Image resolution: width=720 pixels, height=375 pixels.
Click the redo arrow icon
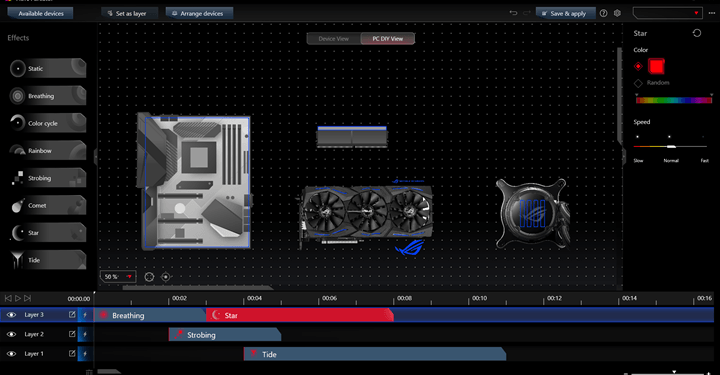point(527,13)
